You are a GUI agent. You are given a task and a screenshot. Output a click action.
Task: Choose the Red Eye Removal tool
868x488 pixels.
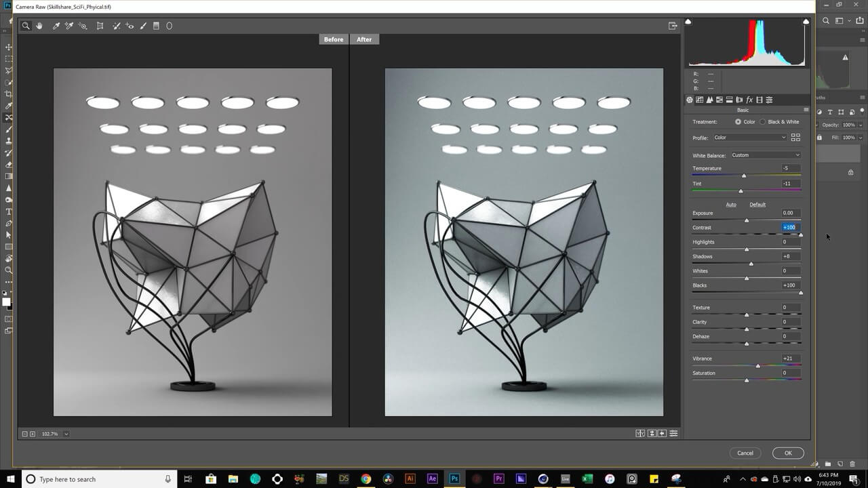[130, 26]
